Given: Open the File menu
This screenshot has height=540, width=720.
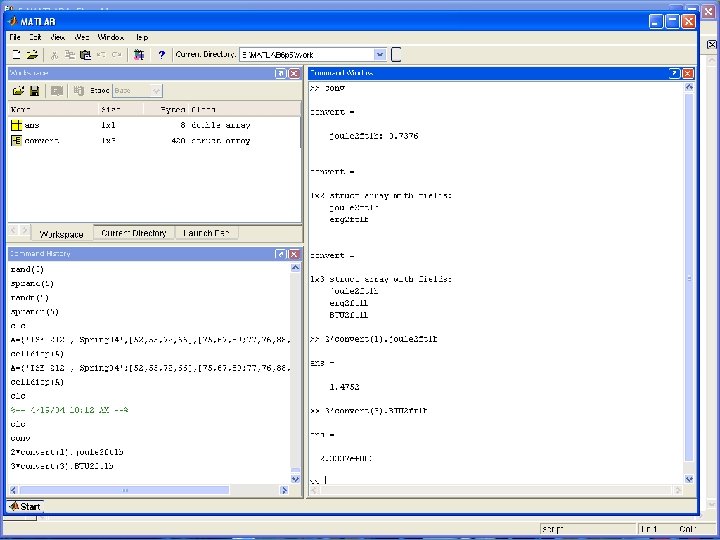Looking at the screenshot, I should click(15, 37).
